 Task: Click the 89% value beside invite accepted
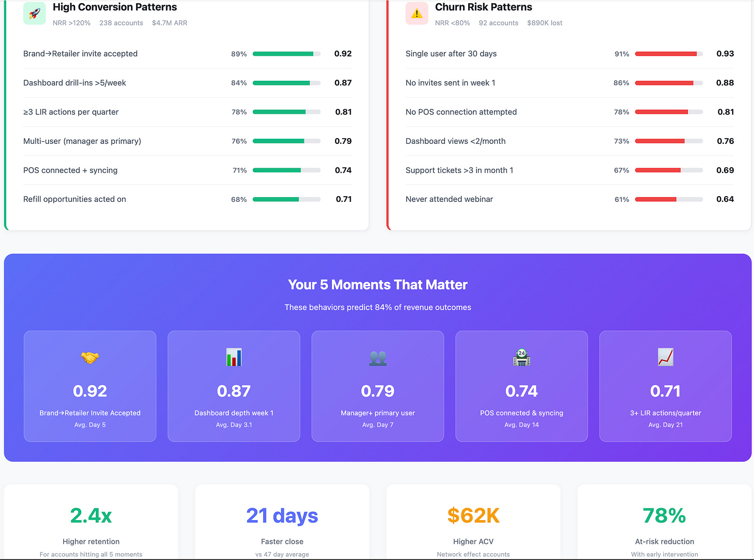239,54
